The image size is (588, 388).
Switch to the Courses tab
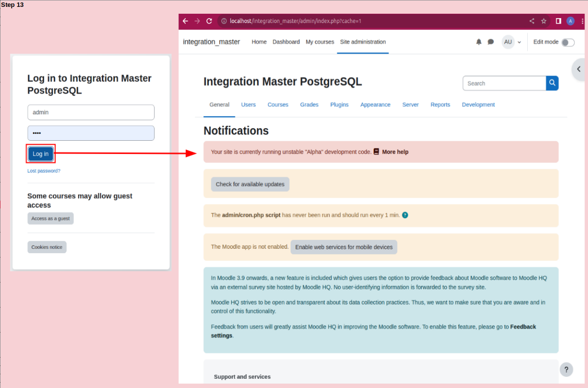[x=278, y=105]
